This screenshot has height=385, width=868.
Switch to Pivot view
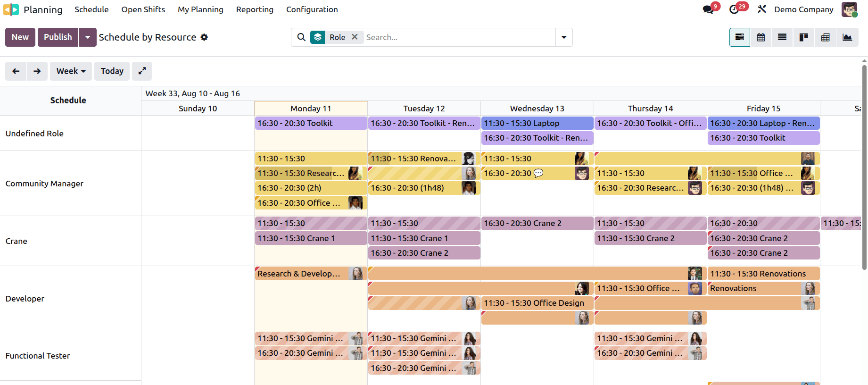pos(825,37)
